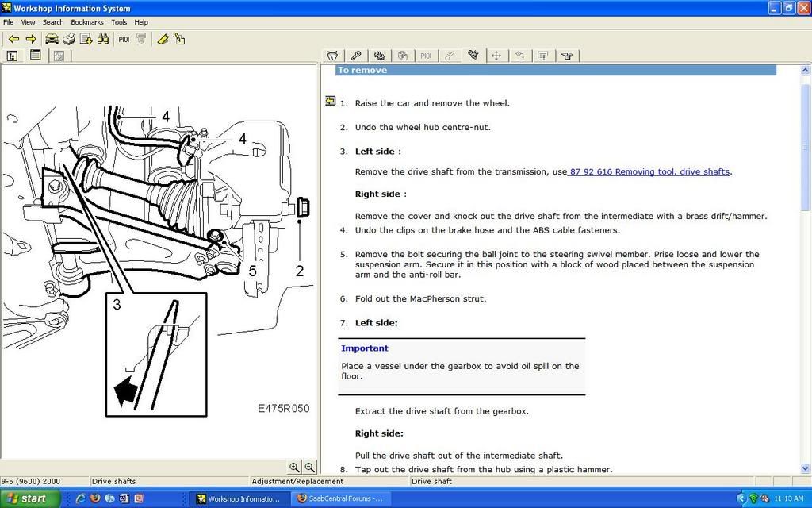Zoom in with the magnifier below the illustration

(295, 467)
